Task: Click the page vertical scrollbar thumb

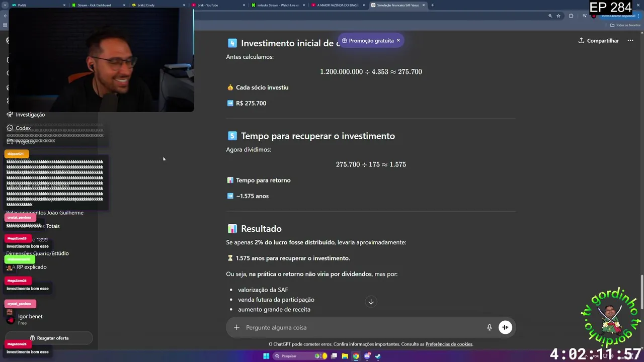Action: (641, 292)
